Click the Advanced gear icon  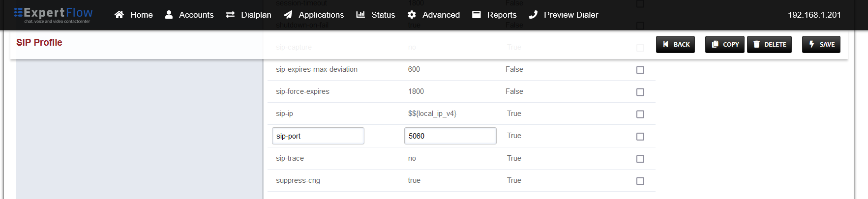point(412,15)
